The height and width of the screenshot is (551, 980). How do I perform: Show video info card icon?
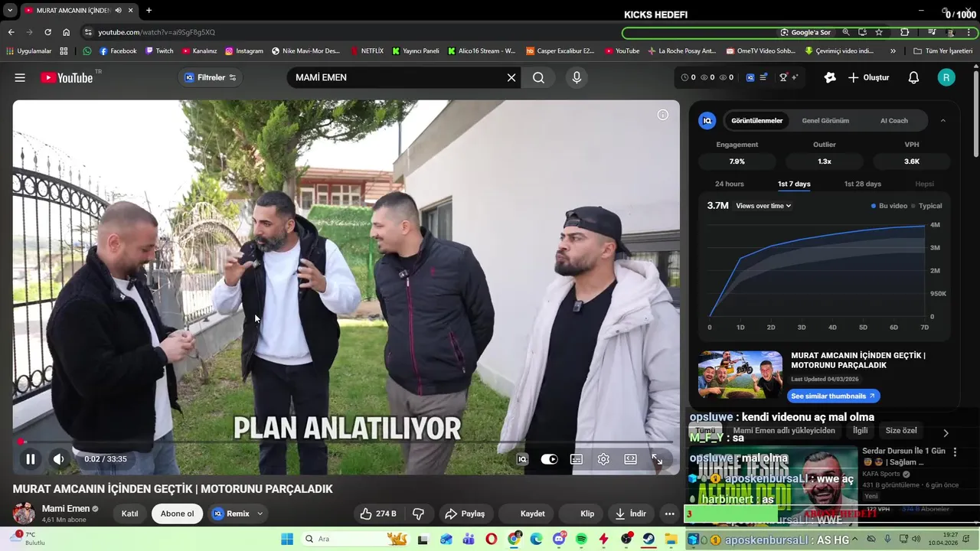(x=663, y=115)
